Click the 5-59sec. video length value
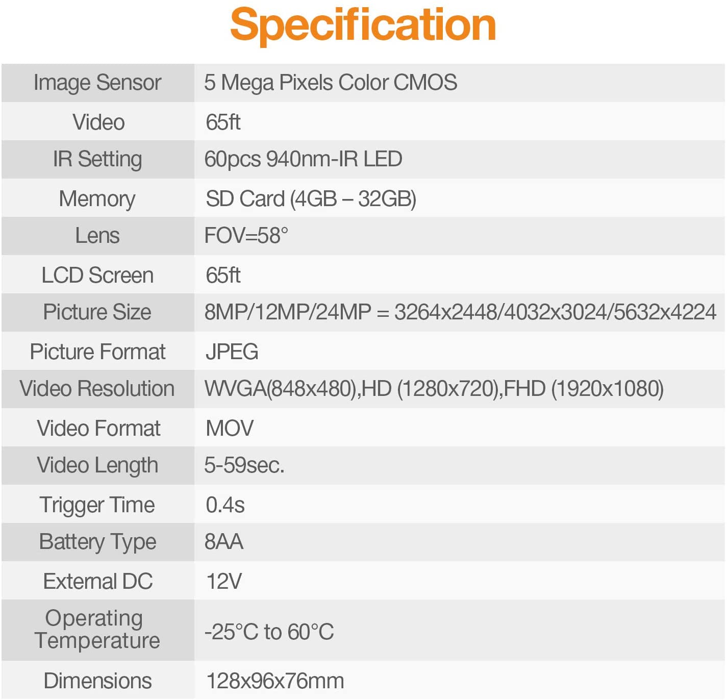Screen dimensions: 728x700 tap(244, 465)
